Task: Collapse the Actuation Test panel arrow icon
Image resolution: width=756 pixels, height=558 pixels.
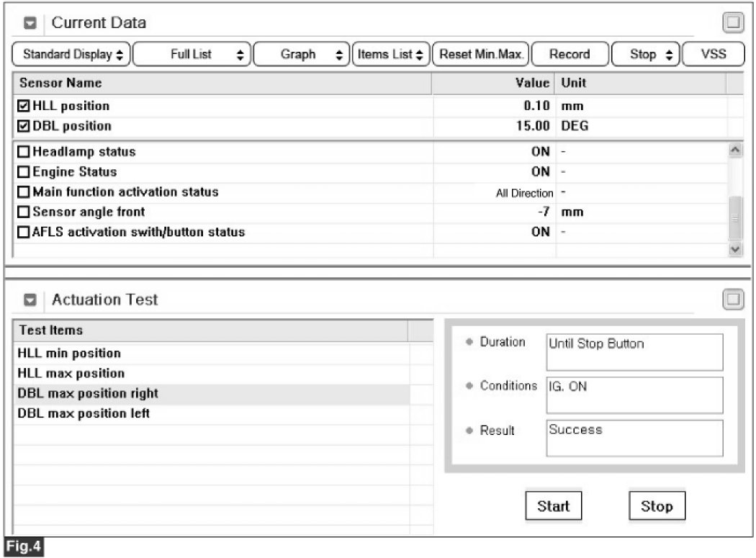Action: [31, 300]
